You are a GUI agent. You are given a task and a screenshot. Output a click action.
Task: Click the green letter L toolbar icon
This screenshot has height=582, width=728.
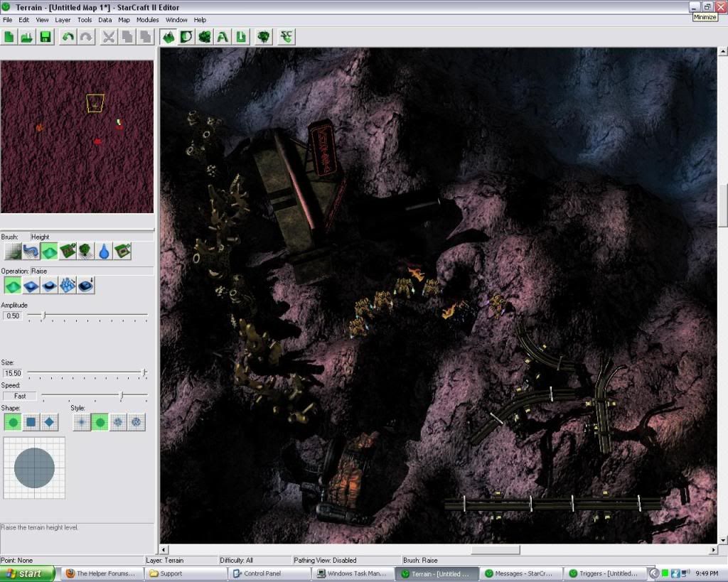[x=241, y=37]
